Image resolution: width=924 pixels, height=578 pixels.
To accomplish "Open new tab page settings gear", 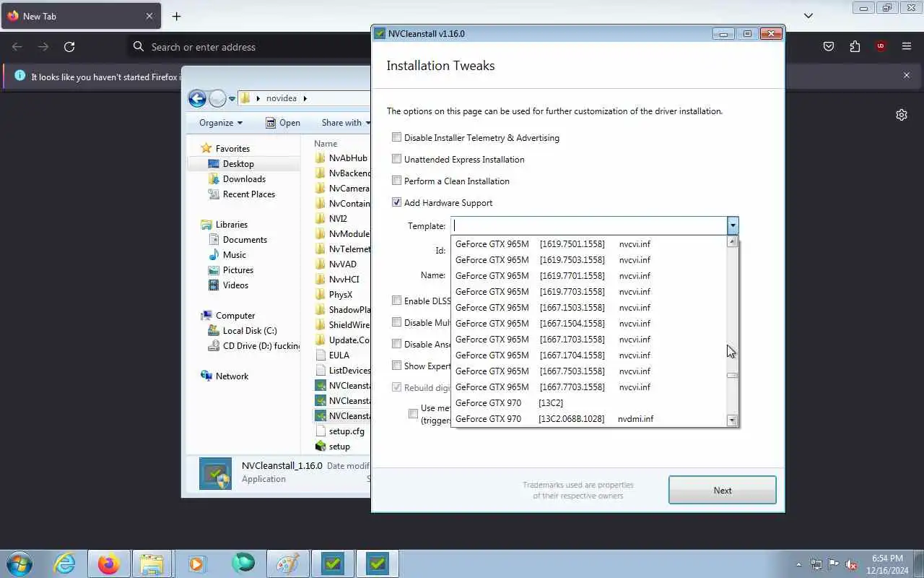I will [902, 115].
